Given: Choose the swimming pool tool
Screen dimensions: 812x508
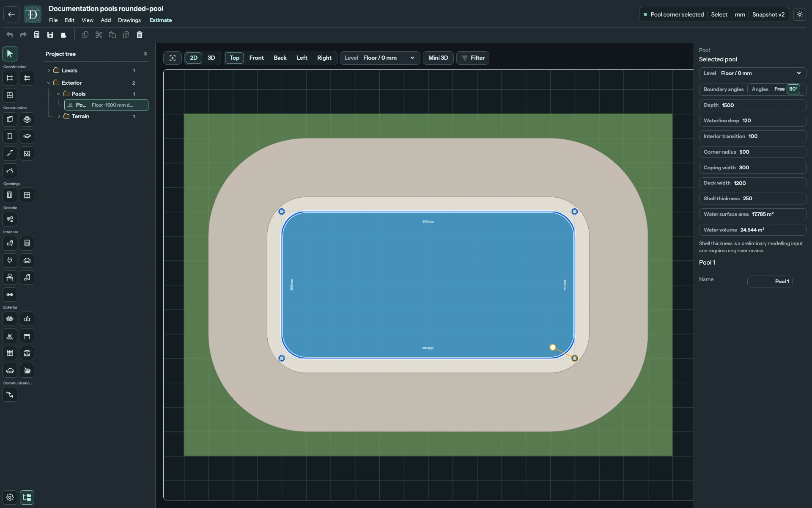Looking at the screenshot, I should 10,336.
